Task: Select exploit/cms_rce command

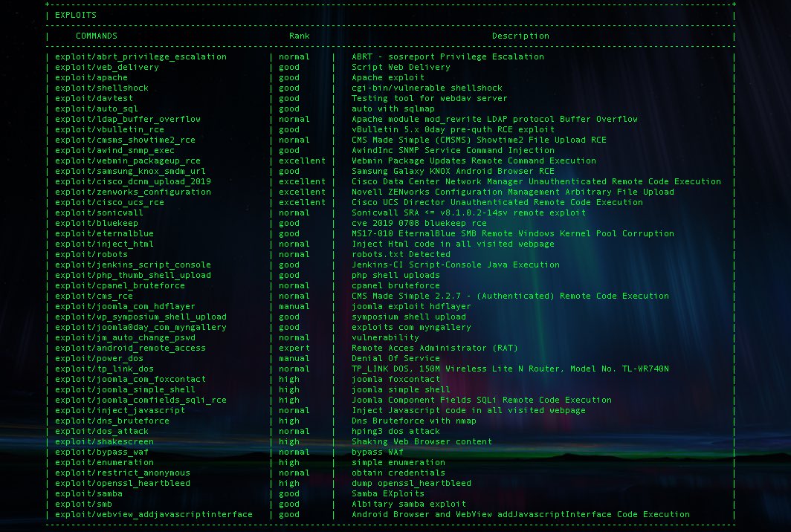Action: click(x=94, y=296)
